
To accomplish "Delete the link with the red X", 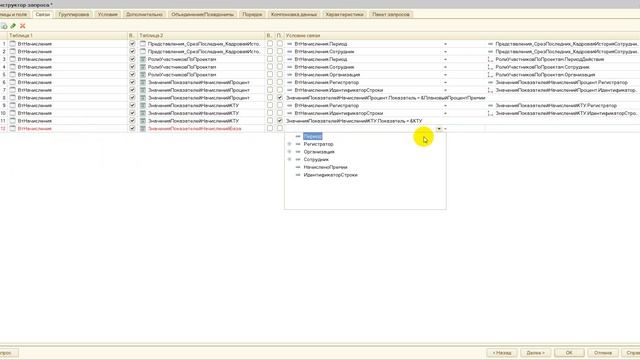I will [22, 26].
